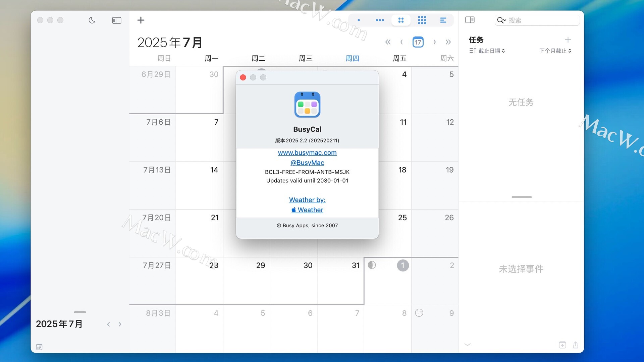Viewport: 644px width, 362px height.
Task: Click the 'Weather by:' link
Action: pos(307,200)
